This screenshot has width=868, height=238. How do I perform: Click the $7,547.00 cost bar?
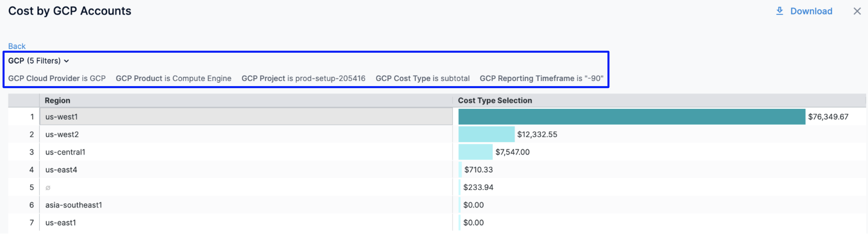point(475,152)
